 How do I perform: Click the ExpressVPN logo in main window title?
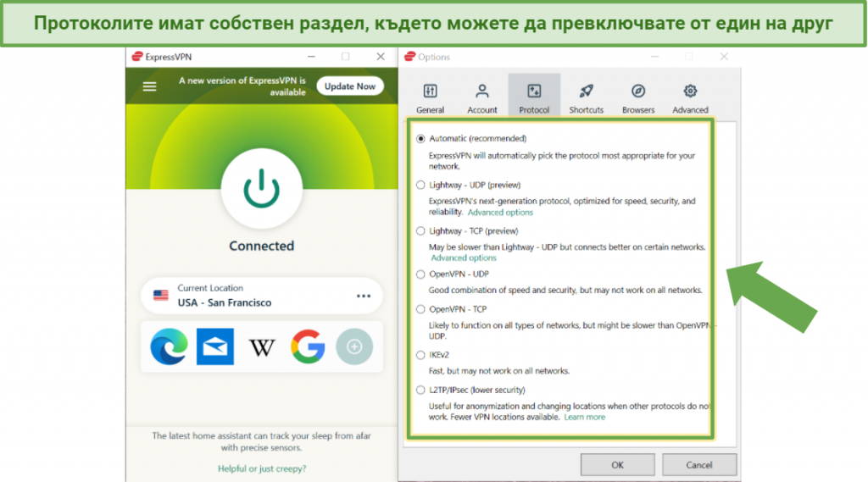[x=137, y=57]
